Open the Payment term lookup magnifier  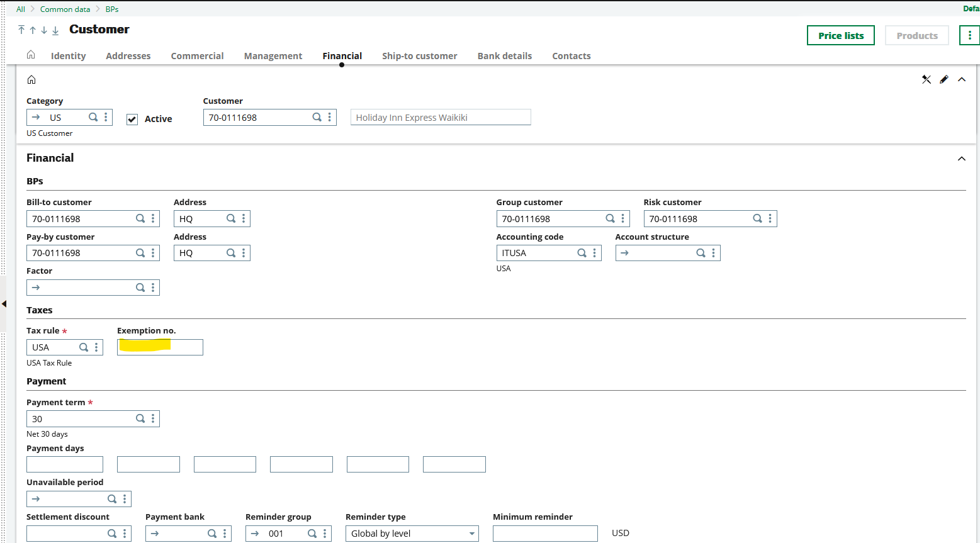(x=140, y=418)
